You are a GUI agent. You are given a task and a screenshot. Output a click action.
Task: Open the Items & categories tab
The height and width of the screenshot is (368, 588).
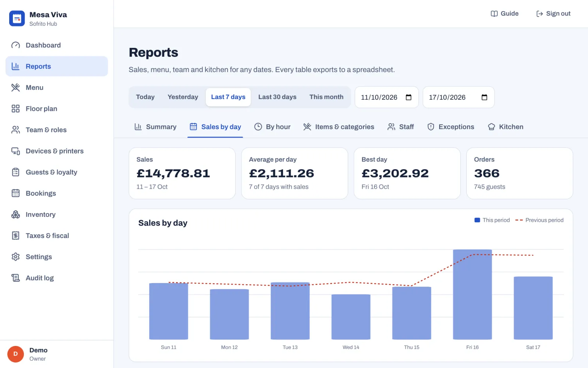[x=338, y=127]
